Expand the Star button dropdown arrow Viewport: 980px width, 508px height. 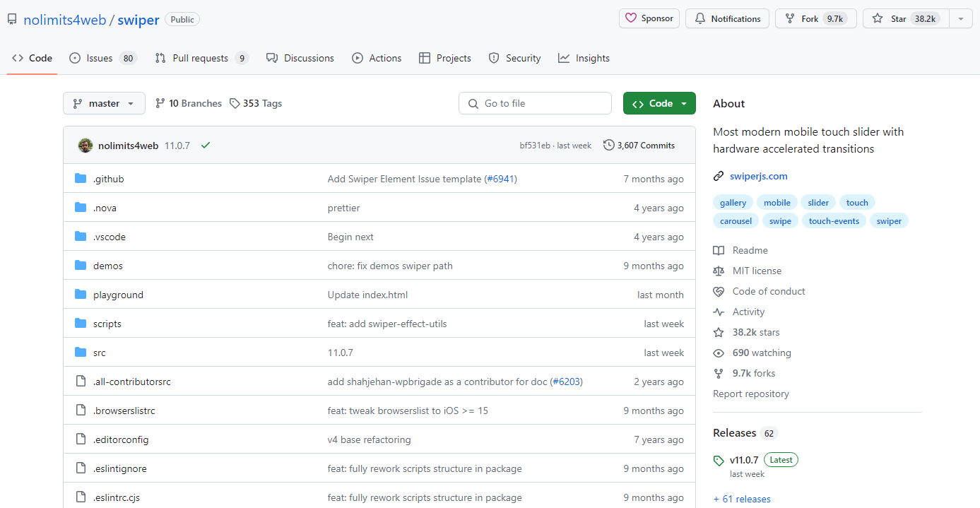[x=960, y=18]
